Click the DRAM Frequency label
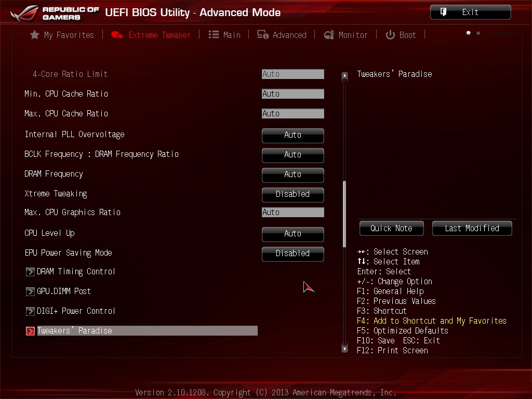This screenshot has width=532, height=399. (54, 174)
